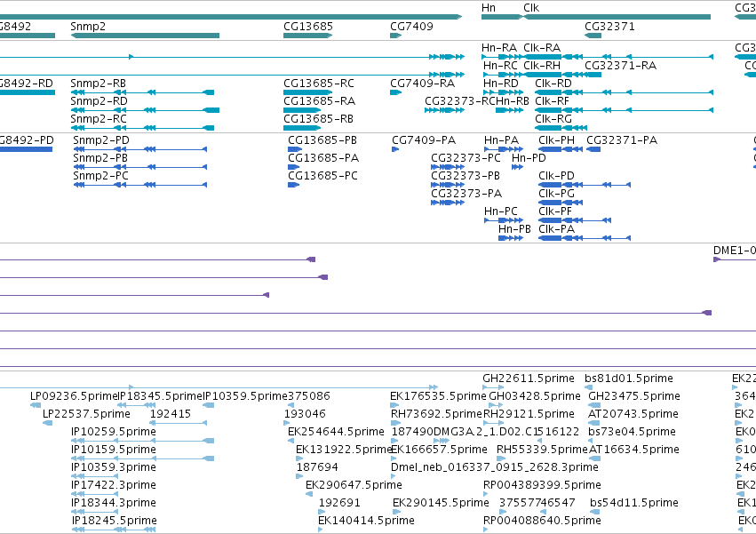Select the CG32373-PA protein label

pos(466,194)
